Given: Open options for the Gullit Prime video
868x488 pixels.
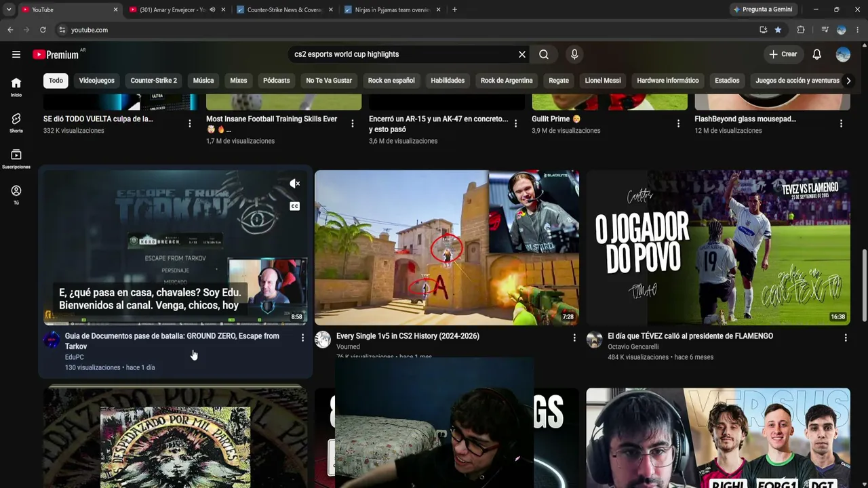Looking at the screenshot, I should (x=678, y=123).
